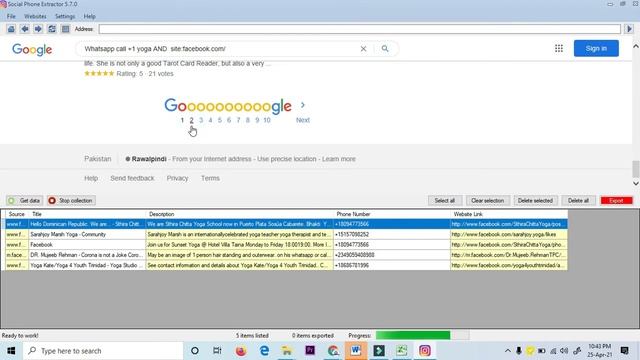This screenshot has height=360, width=640.
Task: Click the Terms footer link
Action: coord(210,178)
